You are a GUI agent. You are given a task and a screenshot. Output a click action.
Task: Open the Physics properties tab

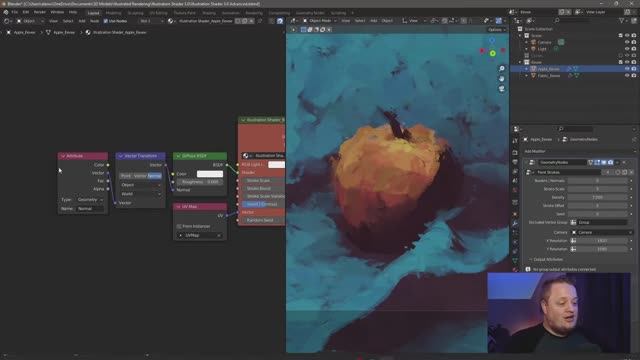515,242
